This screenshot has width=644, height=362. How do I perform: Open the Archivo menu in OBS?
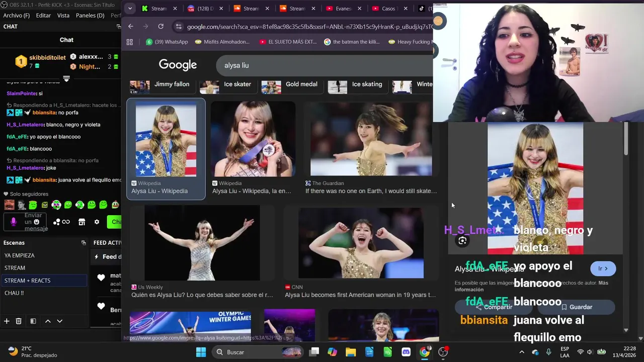pos(16,16)
